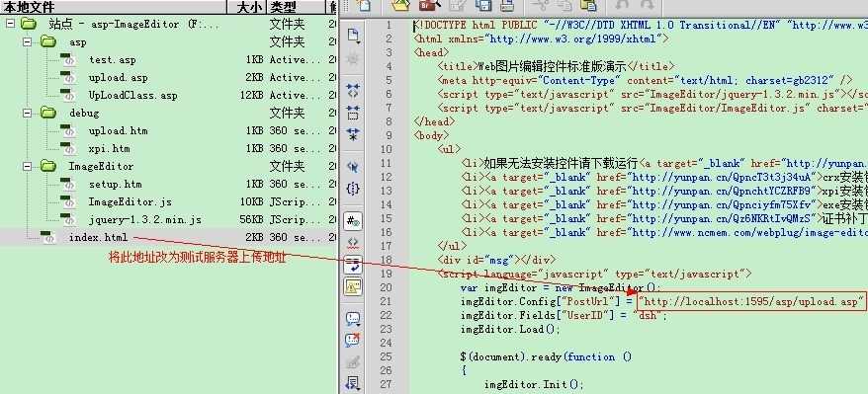
Task: Click Select Parent Tag icon
Action: 353,166
